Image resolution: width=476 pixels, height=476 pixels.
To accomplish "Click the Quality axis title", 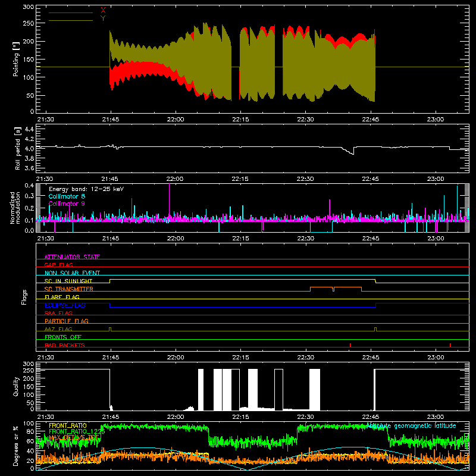I will (x=16, y=387).
